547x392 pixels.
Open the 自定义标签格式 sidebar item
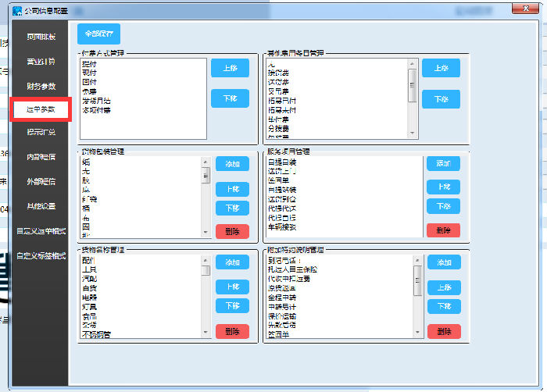coord(41,255)
